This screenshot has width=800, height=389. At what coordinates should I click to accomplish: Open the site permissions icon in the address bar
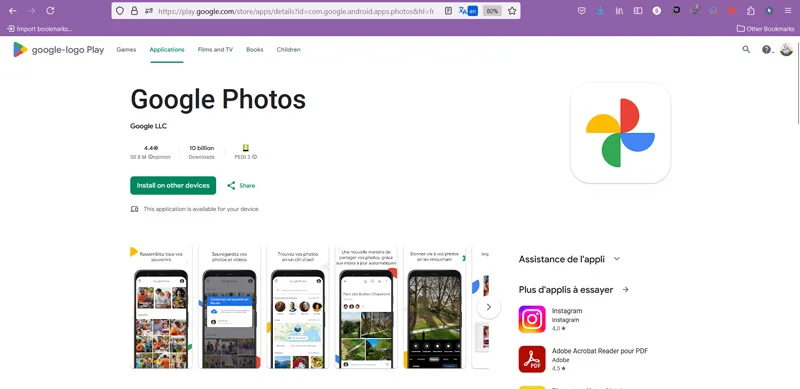148,11
